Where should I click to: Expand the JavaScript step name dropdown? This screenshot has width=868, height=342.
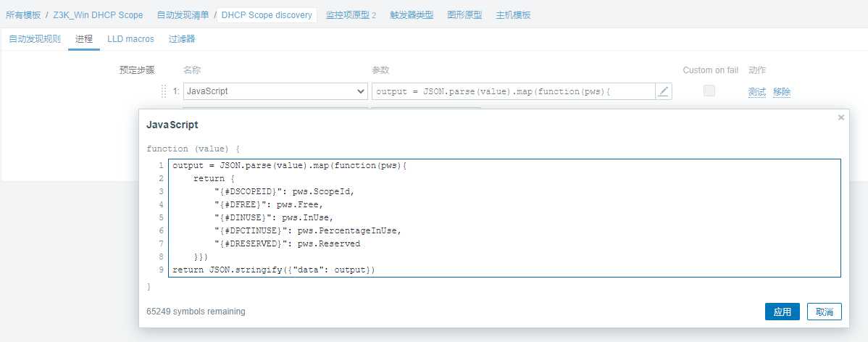tap(275, 91)
